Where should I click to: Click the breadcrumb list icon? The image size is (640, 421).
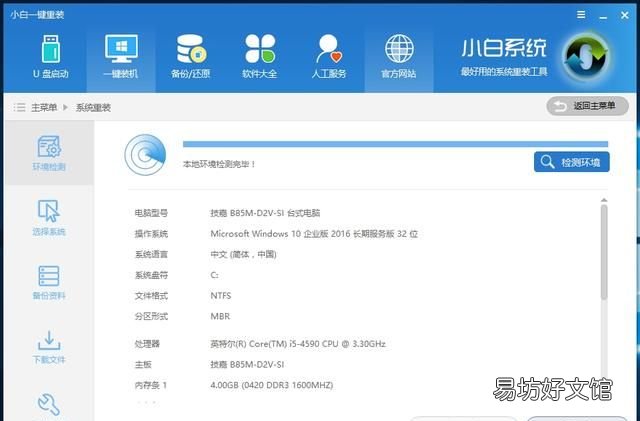point(19,107)
